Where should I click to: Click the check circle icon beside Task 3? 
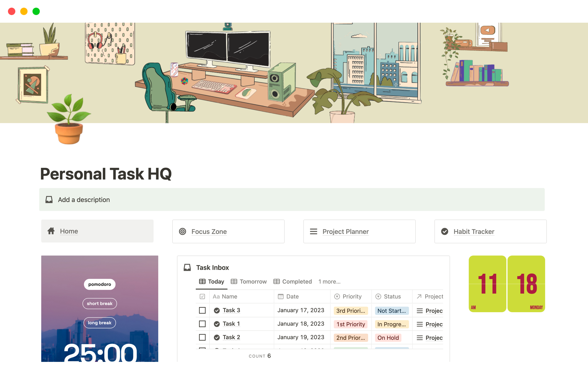pos(217,310)
